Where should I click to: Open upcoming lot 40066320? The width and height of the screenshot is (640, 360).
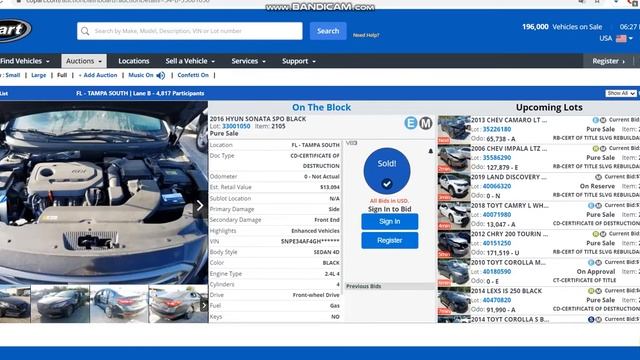[497, 186]
